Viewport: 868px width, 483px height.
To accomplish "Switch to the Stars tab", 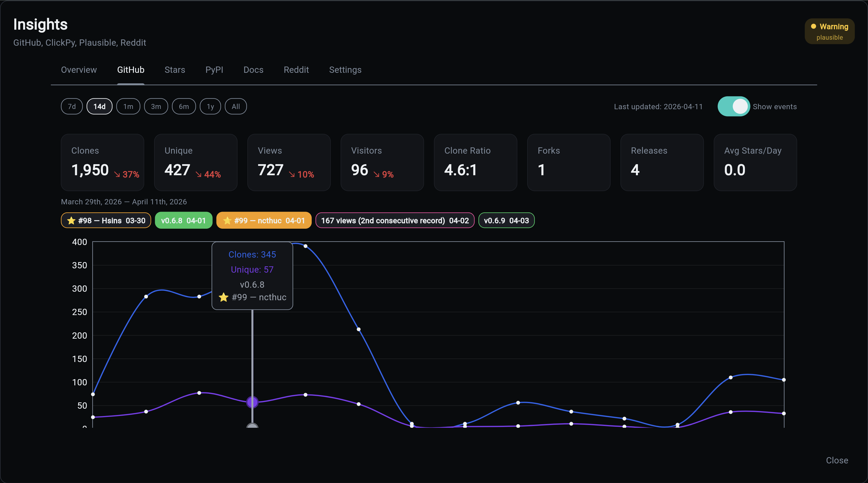I will [x=175, y=70].
